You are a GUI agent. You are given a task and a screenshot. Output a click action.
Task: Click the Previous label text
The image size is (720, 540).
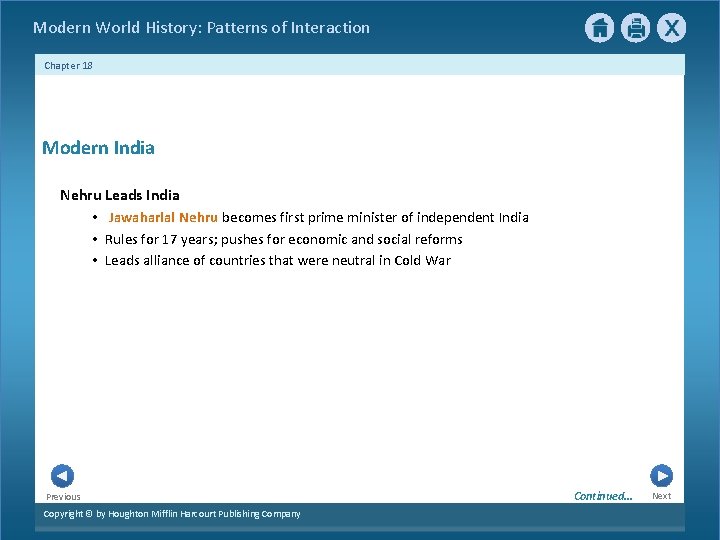point(63,497)
